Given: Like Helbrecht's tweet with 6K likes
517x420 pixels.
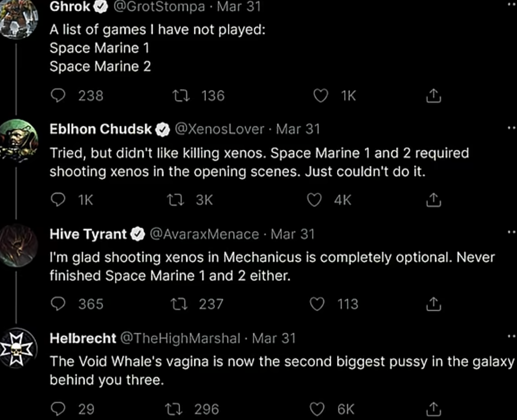Looking at the screenshot, I should [317, 409].
